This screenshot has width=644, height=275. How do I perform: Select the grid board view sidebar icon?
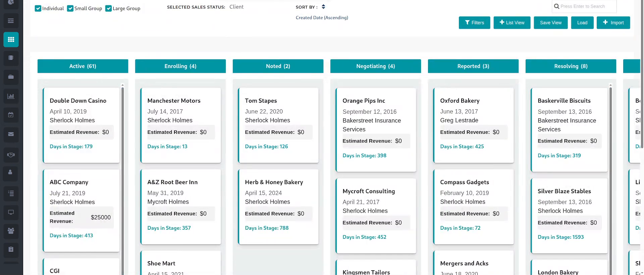[11, 40]
